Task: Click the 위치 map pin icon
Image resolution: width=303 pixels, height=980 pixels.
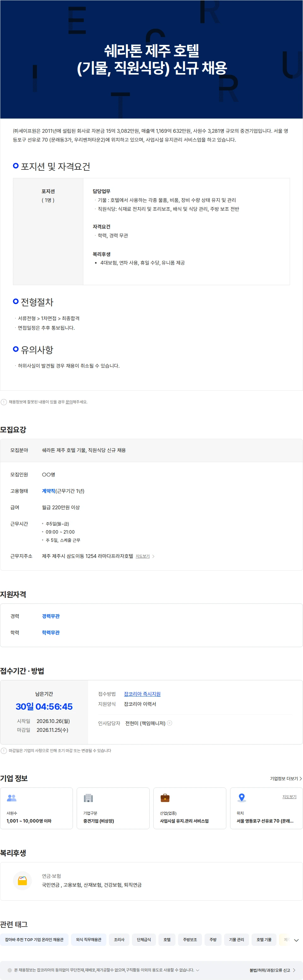Action: coord(241,798)
